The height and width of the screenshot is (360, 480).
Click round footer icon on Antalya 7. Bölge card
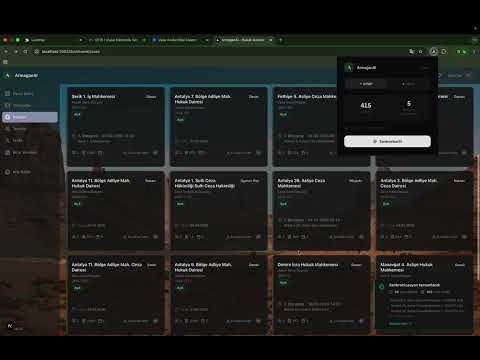(258, 153)
